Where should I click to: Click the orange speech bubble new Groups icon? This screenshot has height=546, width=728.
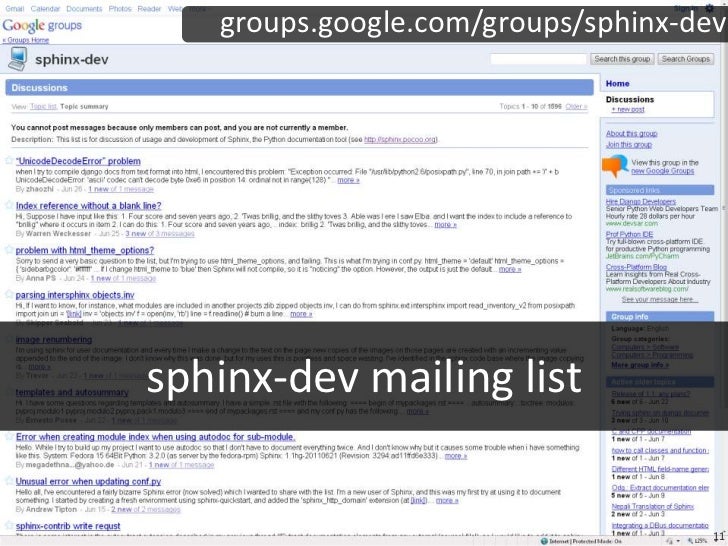(615, 166)
